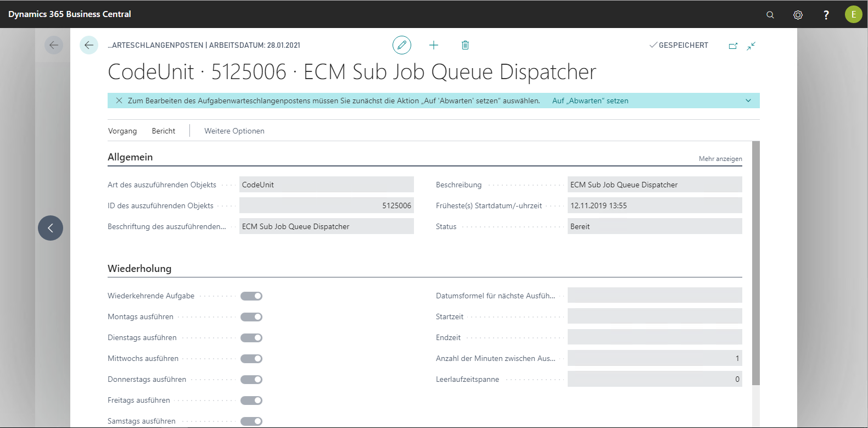868x428 pixels.
Task: Toggle Dienstags ausführen switch
Action: click(x=251, y=338)
